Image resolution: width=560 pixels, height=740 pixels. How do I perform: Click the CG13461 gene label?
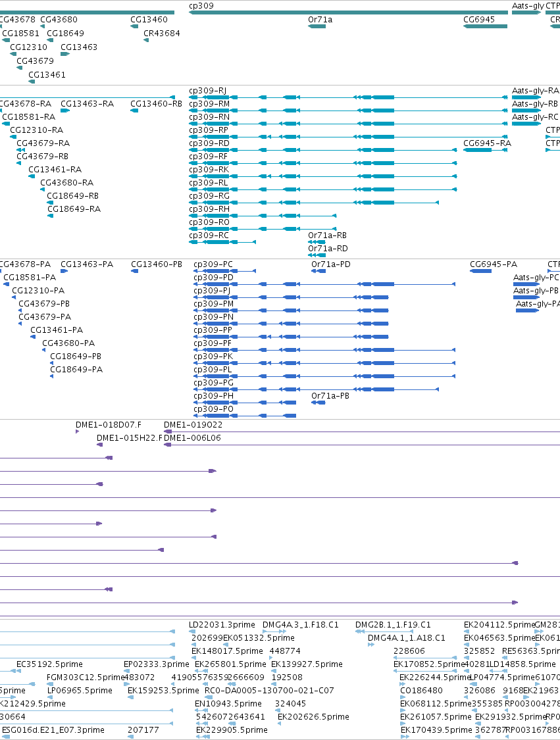[x=47, y=74]
